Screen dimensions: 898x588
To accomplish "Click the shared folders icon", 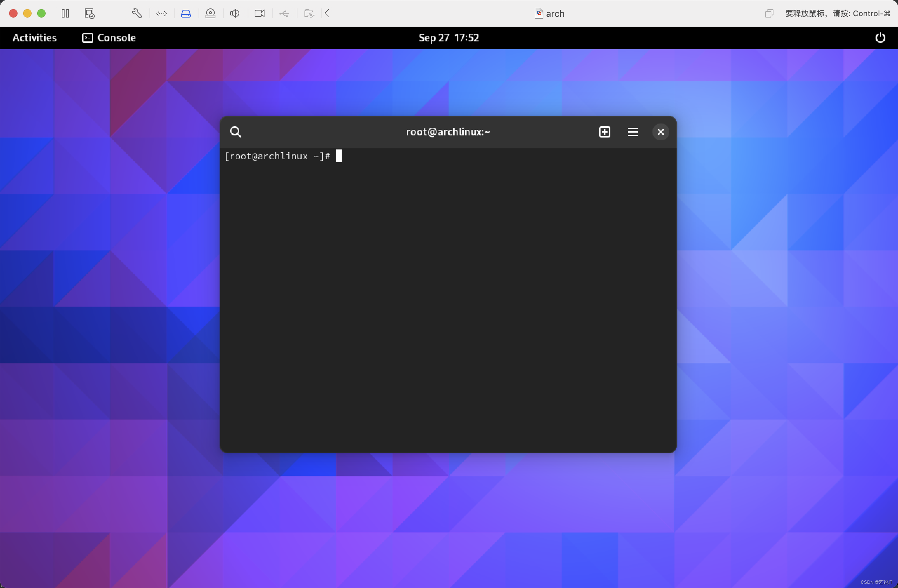I will [x=309, y=14].
